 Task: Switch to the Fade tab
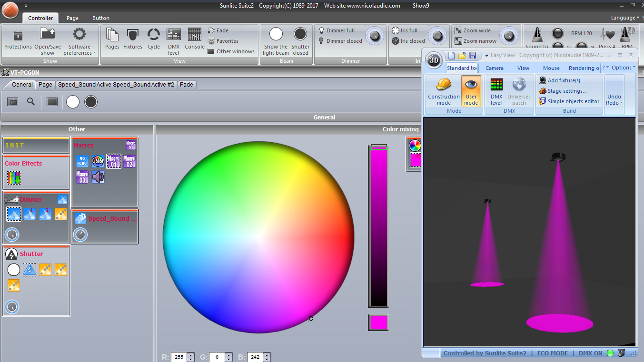pos(187,85)
